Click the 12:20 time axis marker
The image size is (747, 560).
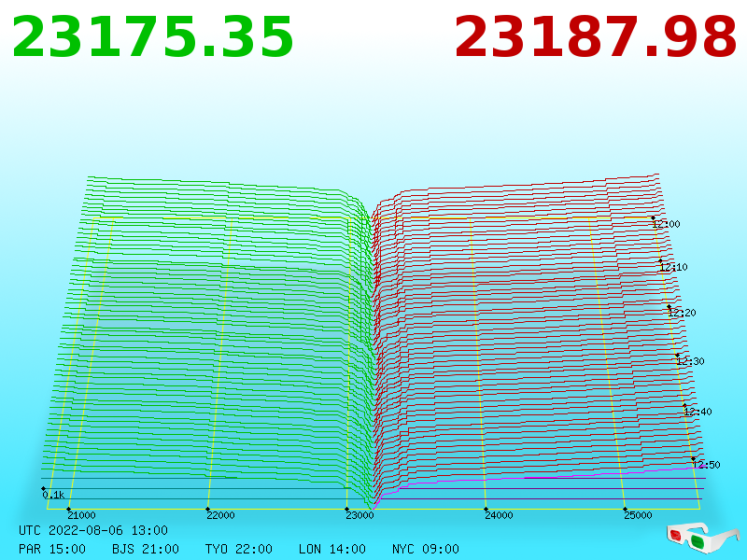(682, 313)
